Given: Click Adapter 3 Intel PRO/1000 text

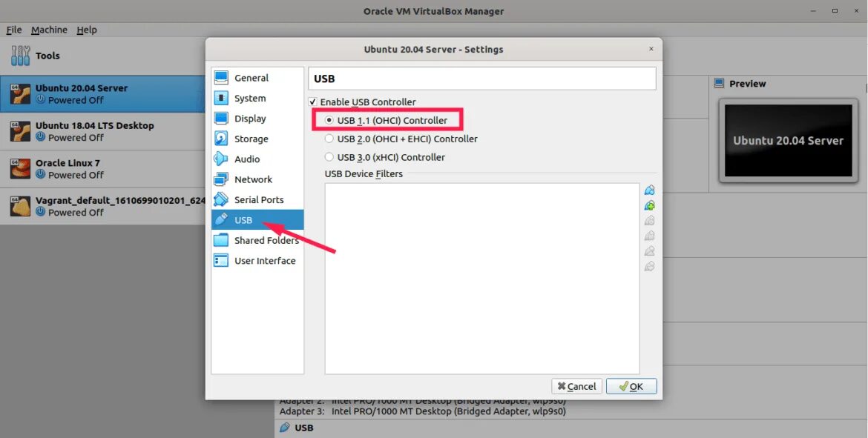Looking at the screenshot, I should 423,411.
